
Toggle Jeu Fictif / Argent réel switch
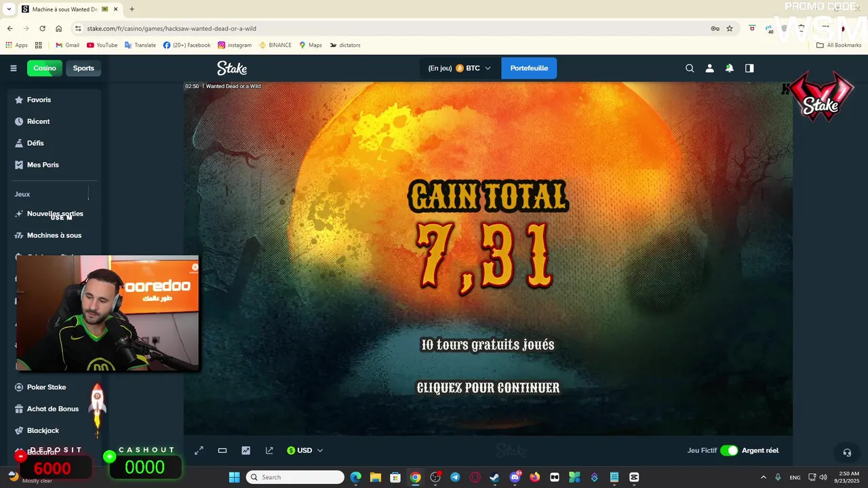[x=729, y=450]
